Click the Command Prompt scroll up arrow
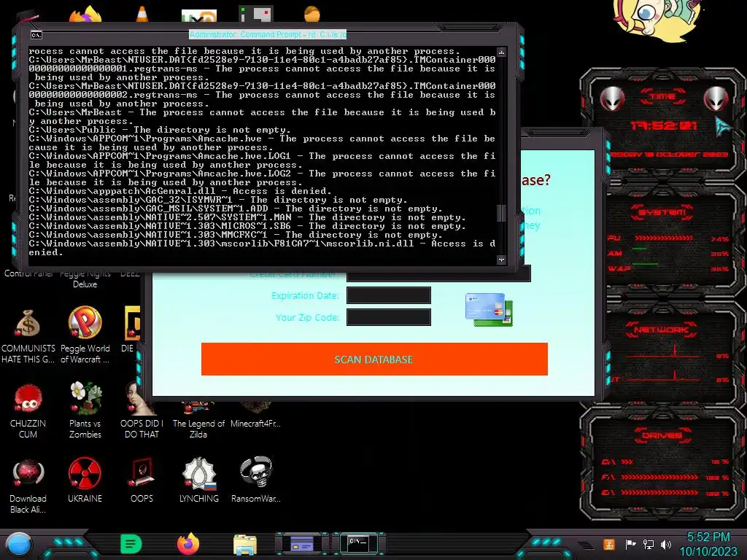Image resolution: width=747 pixels, height=560 pixels. coord(501,52)
